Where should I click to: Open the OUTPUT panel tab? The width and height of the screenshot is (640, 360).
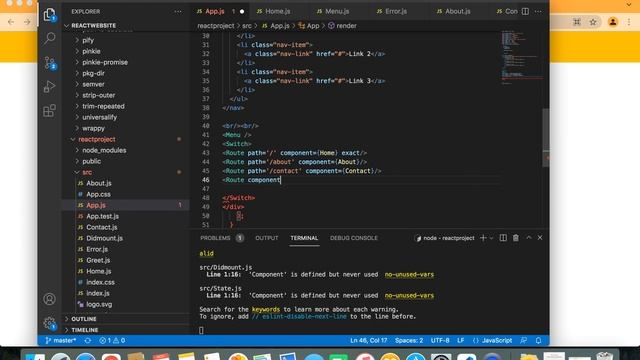(267, 238)
